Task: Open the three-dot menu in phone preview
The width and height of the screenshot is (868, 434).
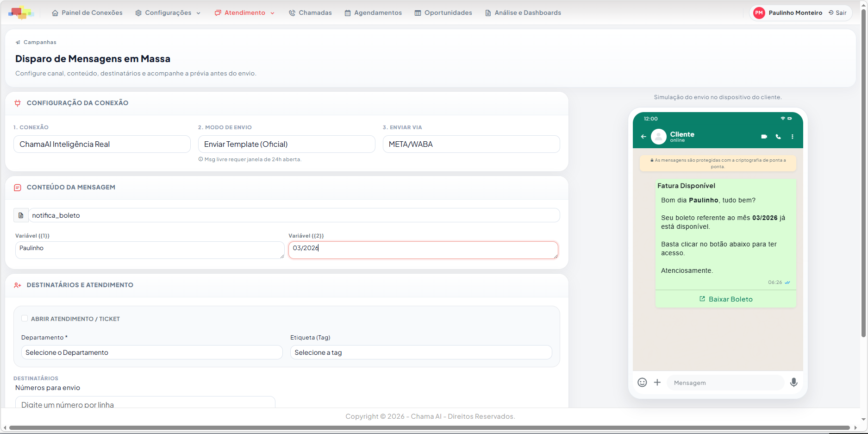Action: point(793,137)
